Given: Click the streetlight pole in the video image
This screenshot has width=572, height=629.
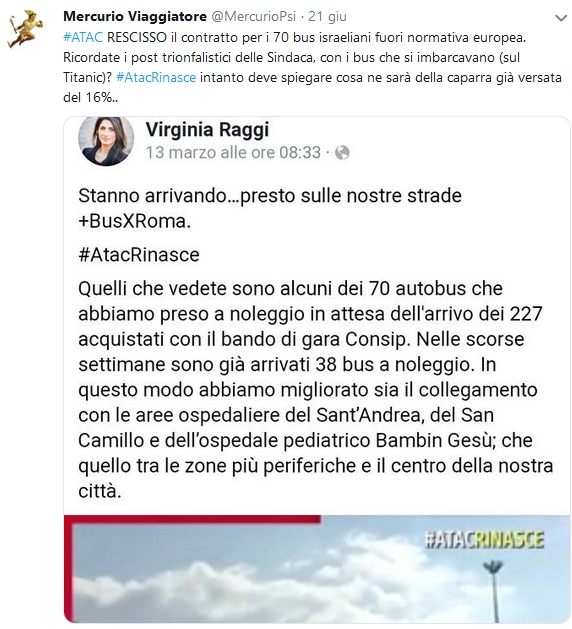Looking at the screenshot, I should [494, 591].
